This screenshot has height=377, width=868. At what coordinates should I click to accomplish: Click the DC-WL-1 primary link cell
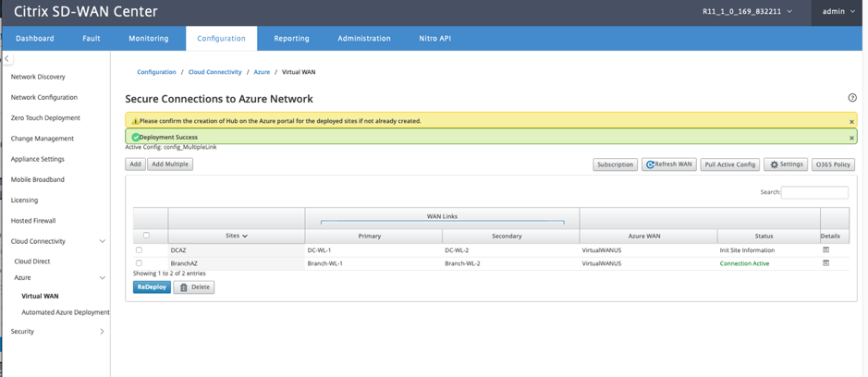[x=320, y=250]
